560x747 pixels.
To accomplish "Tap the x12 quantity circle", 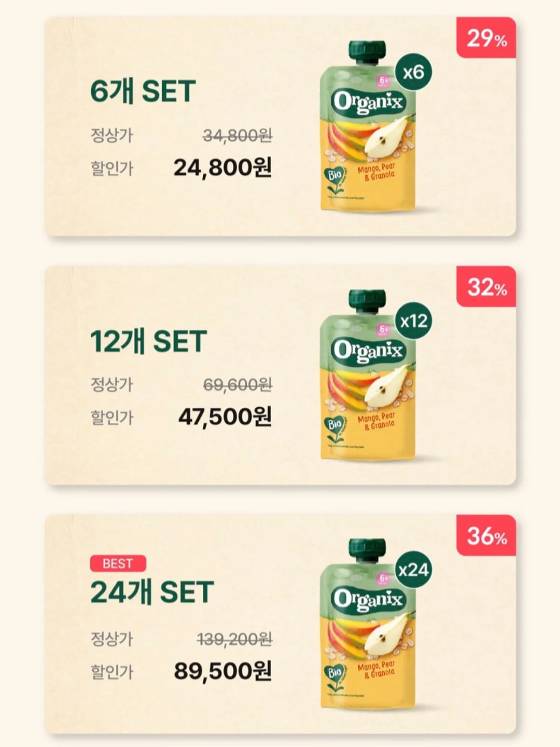I will click(413, 321).
